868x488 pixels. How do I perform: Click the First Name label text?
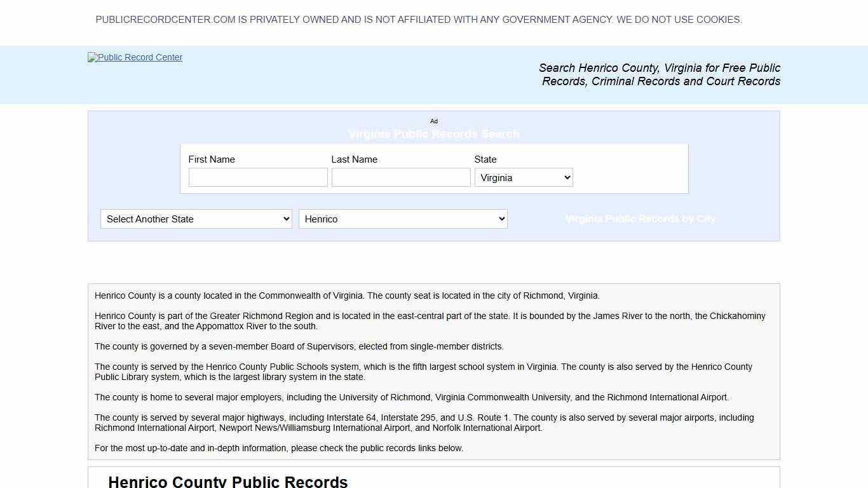(212, 159)
